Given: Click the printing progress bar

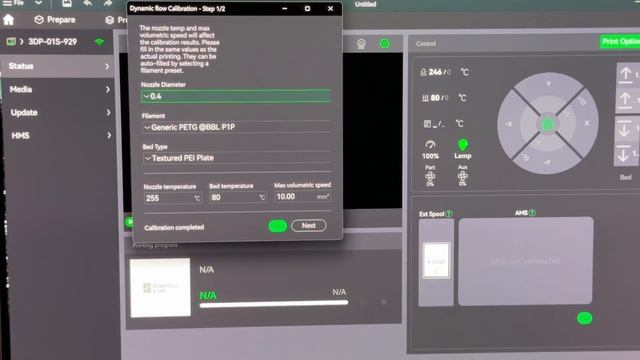Looking at the screenshot, I should pos(274,303).
